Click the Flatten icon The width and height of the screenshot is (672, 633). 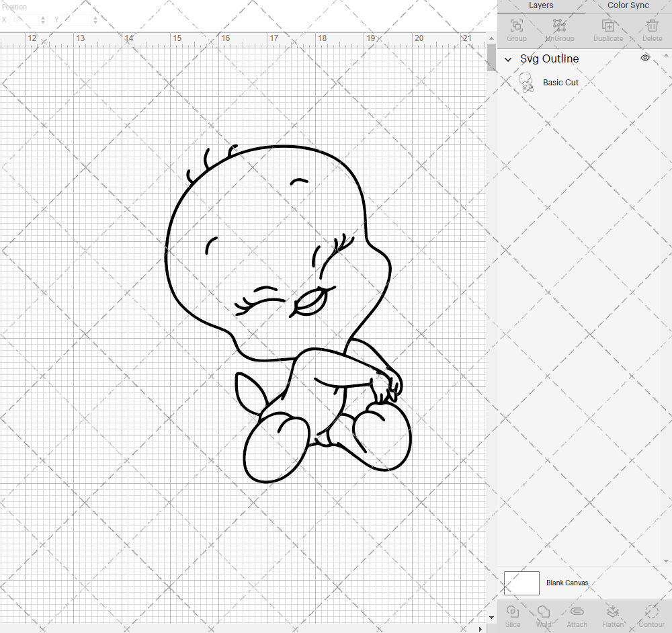(613, 615)
